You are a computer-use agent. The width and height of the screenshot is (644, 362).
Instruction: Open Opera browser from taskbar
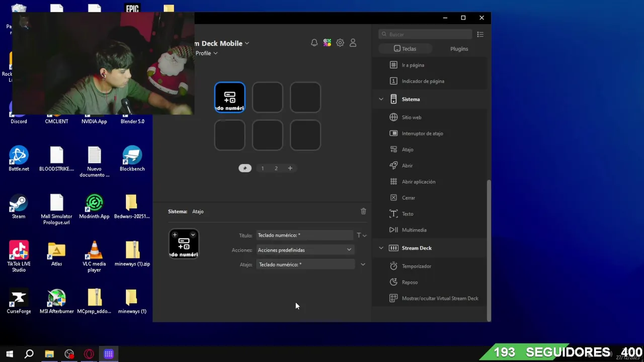[x=89, y=354]
